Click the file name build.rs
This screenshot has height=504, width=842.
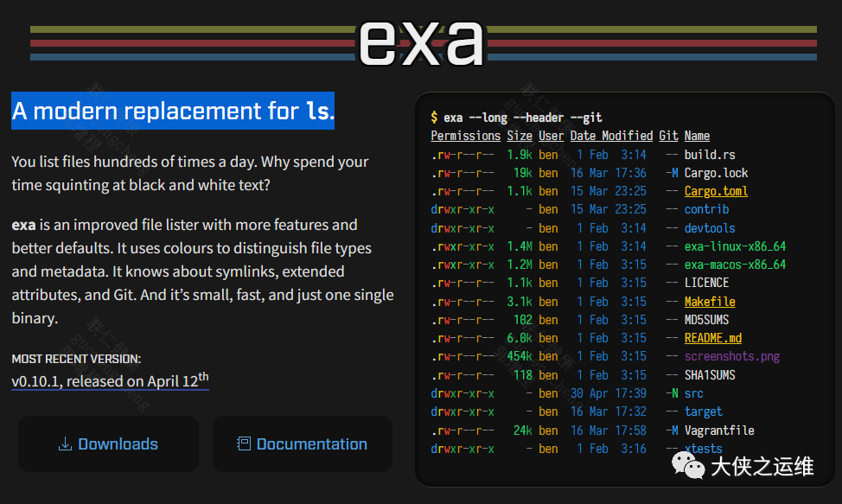710,155
